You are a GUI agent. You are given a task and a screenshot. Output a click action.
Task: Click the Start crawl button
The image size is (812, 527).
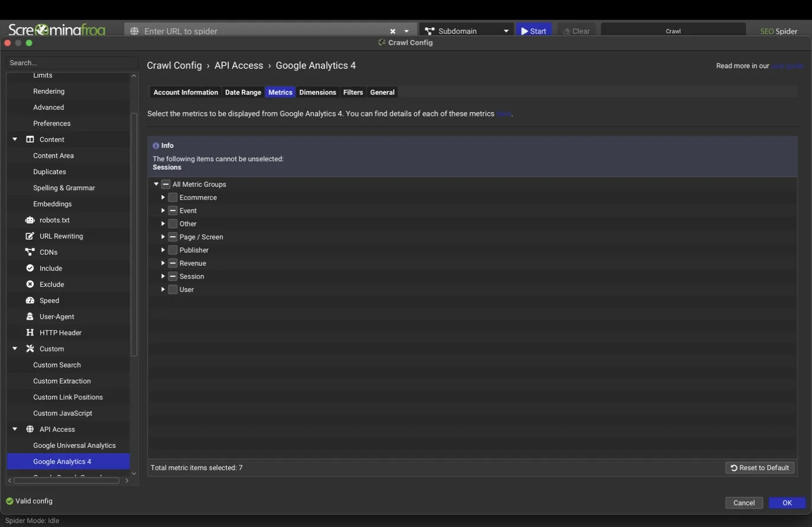(x=533, y=31)
